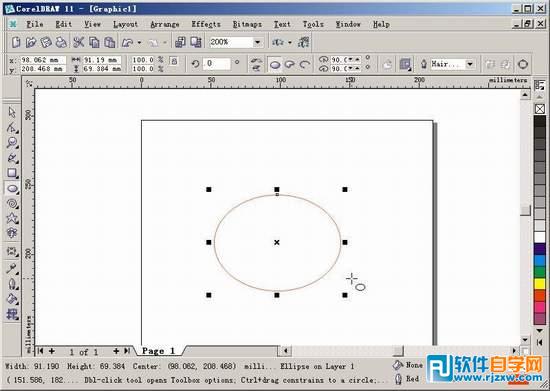Select the Spiral tool
The height and width of the screenshot is (391, 550).
click(12, 203)
